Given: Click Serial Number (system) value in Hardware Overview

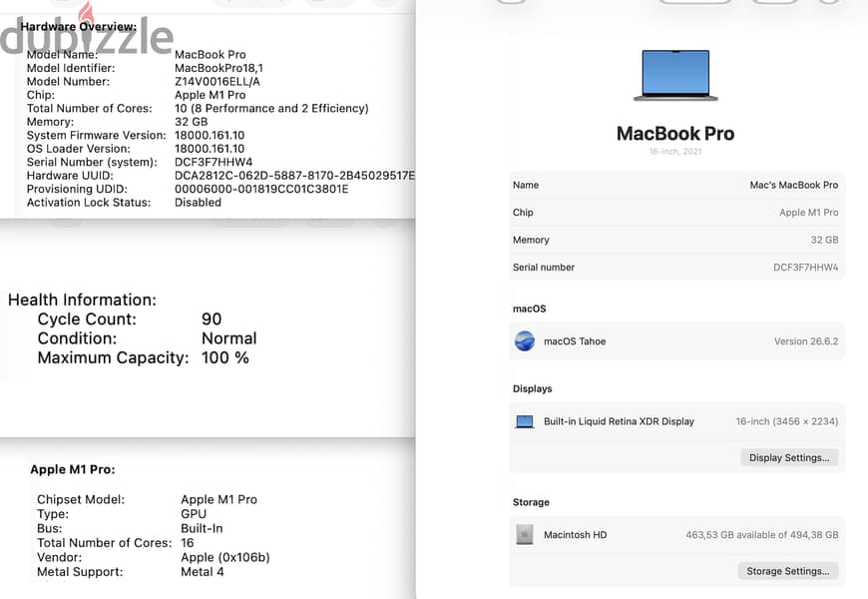Looking at the screenshot, I should 214,163.
